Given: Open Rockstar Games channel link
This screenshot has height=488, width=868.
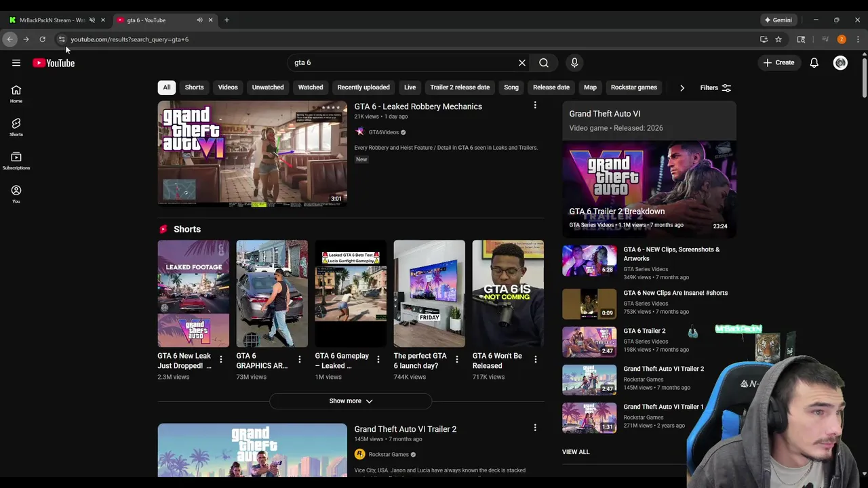Looking at the screenshot, I should pyautogui.click(x=388, y=455).
